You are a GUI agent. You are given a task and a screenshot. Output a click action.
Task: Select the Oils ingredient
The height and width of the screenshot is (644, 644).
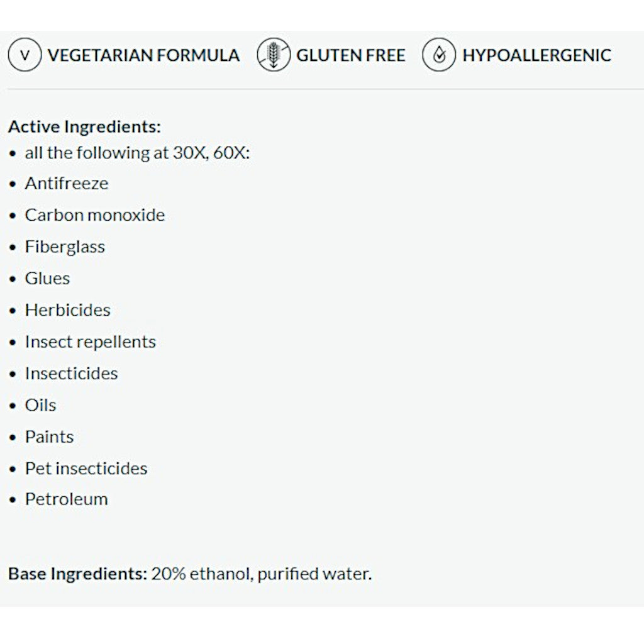pyautogui.click(x=40, y=405)
